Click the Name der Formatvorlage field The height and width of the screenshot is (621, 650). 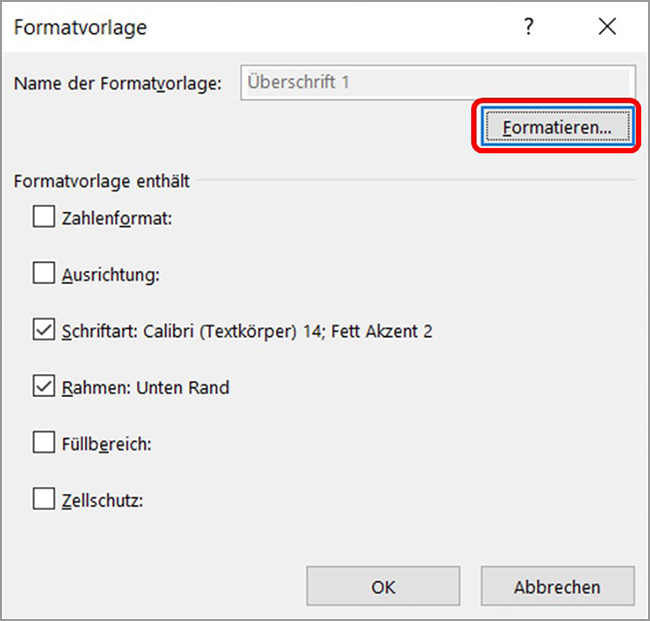pos(438,82)
